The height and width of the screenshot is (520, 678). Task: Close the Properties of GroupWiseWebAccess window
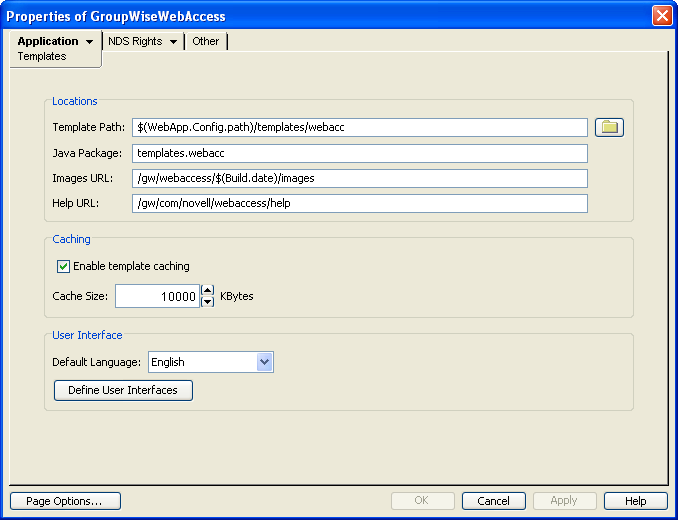(662, 16)
